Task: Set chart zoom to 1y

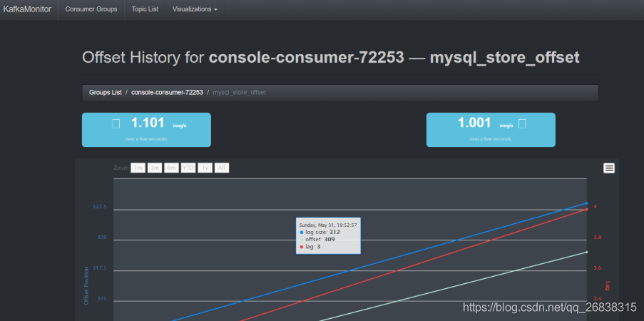Action: [205, 168]
